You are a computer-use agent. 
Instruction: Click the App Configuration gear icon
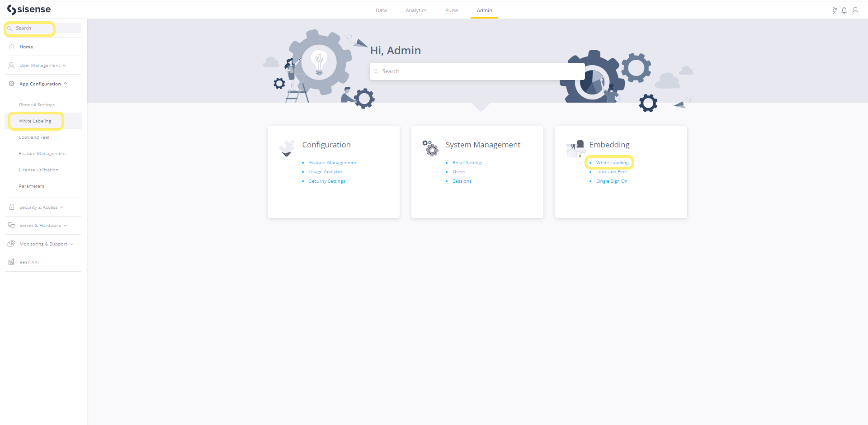[12, 84]
